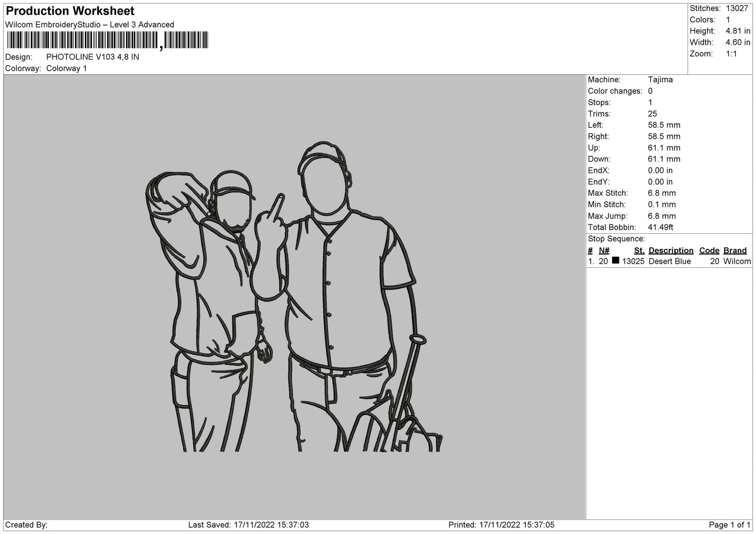This screenshot has width=756, height=534.
Task: Click the Right value '58.5 mm'
Action: click(x=664, y=137)
